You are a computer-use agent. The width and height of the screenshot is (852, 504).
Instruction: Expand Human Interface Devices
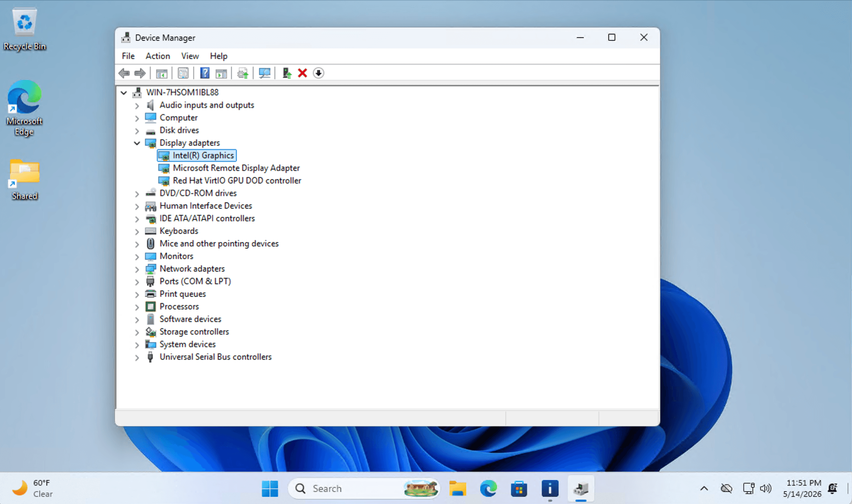pyautogui.click(x=137, y=206)
